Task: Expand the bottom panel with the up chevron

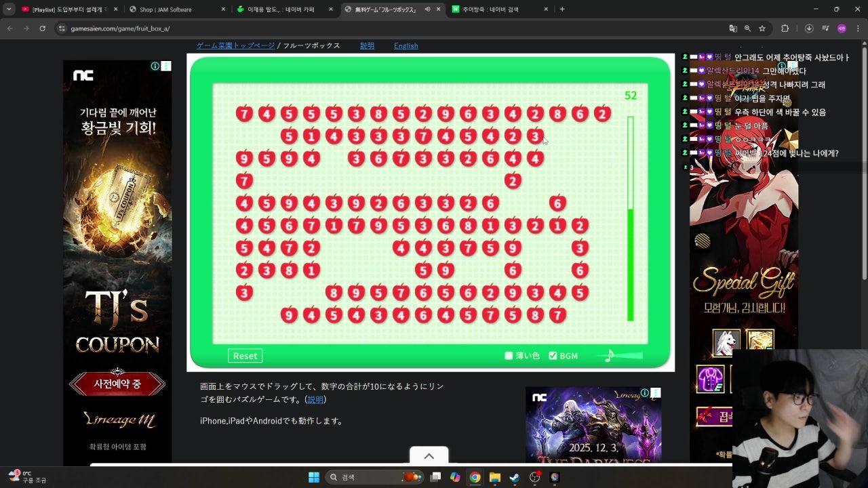Action: [429, 456]
